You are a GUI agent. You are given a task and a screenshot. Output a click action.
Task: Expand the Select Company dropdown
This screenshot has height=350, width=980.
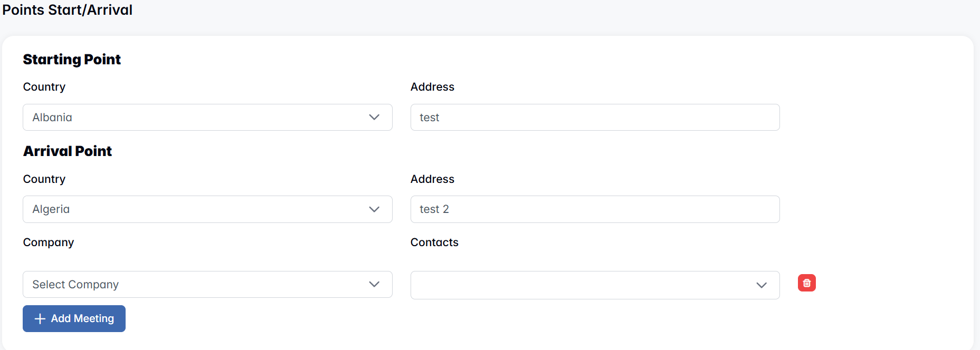coord(201,285)
